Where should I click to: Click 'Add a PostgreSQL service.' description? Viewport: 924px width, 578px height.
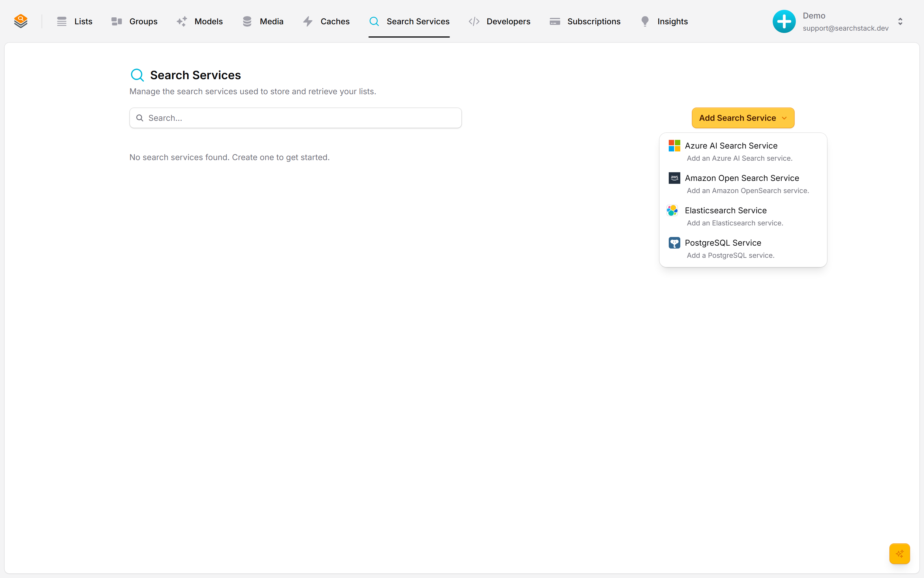point(731,255)
